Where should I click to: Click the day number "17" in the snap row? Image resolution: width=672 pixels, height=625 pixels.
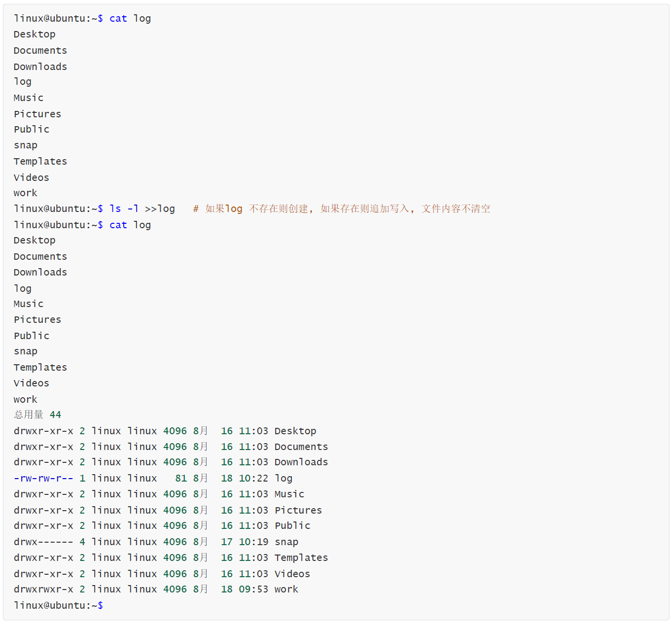click(x=227, y=542)
